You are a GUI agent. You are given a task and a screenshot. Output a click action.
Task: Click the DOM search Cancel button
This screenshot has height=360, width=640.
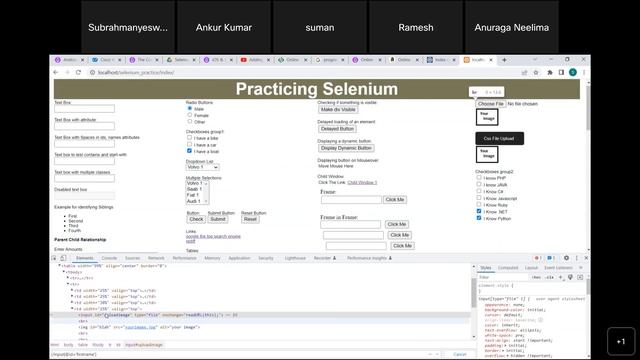[x=460, y=354]
